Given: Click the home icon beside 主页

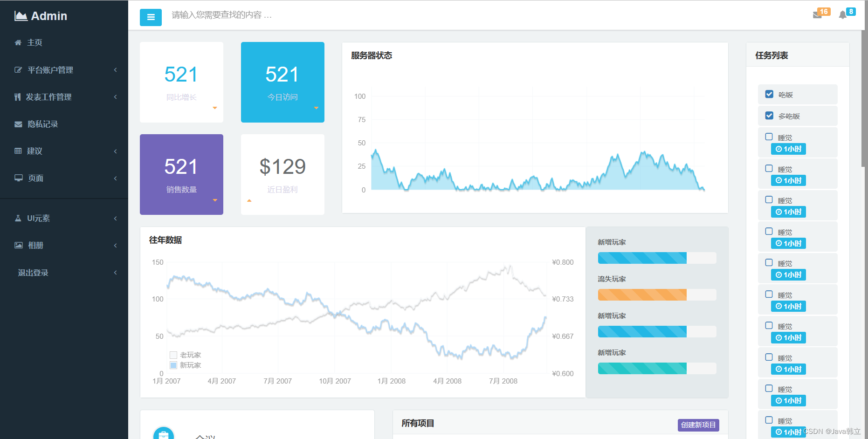Looking at the screenshot, I should [18, 42].
